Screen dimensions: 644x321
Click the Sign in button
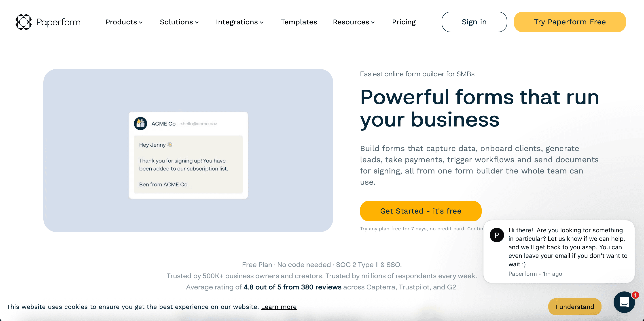tap(474, 22)
